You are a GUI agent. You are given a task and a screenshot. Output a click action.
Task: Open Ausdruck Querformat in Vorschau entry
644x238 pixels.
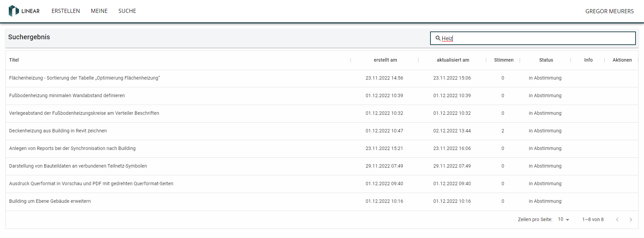coord(91,183)
